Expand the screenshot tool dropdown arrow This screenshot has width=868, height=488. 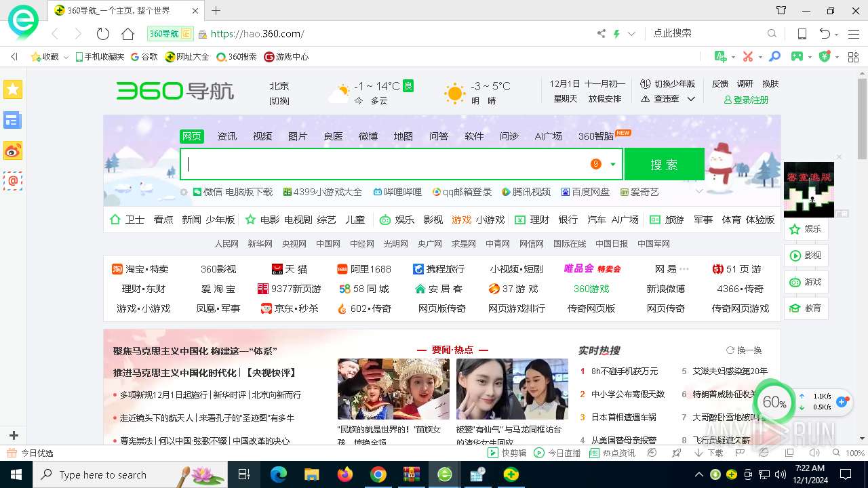click(x=760, y=57)
